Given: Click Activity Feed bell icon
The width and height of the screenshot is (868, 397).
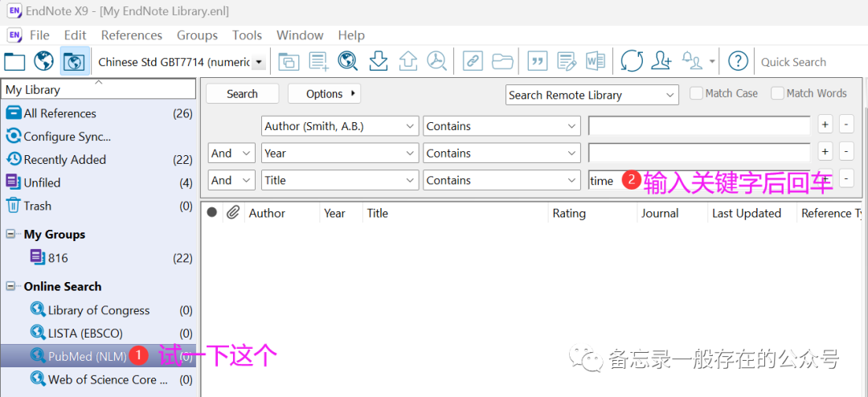Looking at the screenshot, I should [x=692, y=61].
